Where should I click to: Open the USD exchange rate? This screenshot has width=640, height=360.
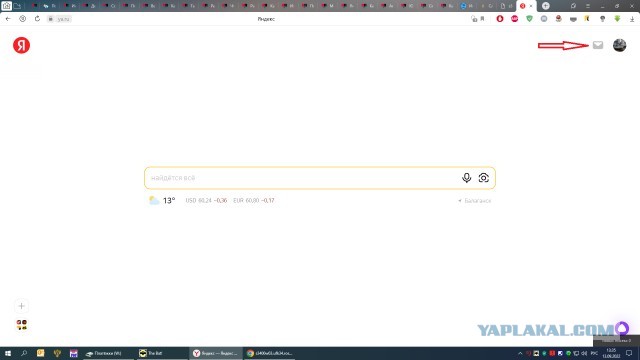206,200
